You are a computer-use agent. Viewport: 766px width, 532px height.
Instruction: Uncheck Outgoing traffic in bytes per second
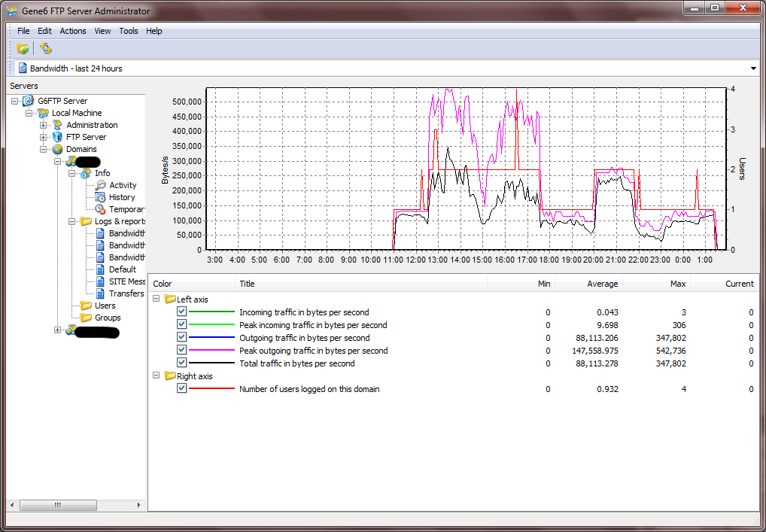point(182,337)
